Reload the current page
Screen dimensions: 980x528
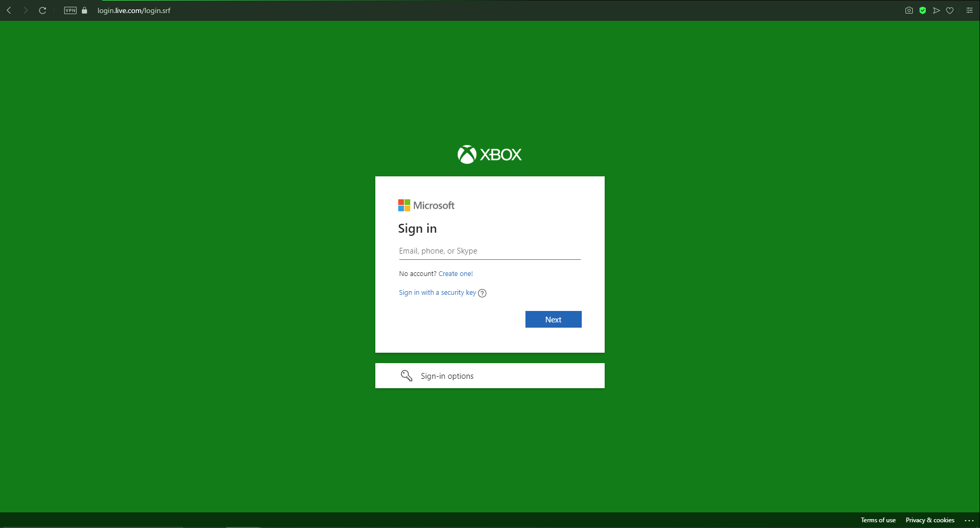pyautogui.click(x=42, y=10)
